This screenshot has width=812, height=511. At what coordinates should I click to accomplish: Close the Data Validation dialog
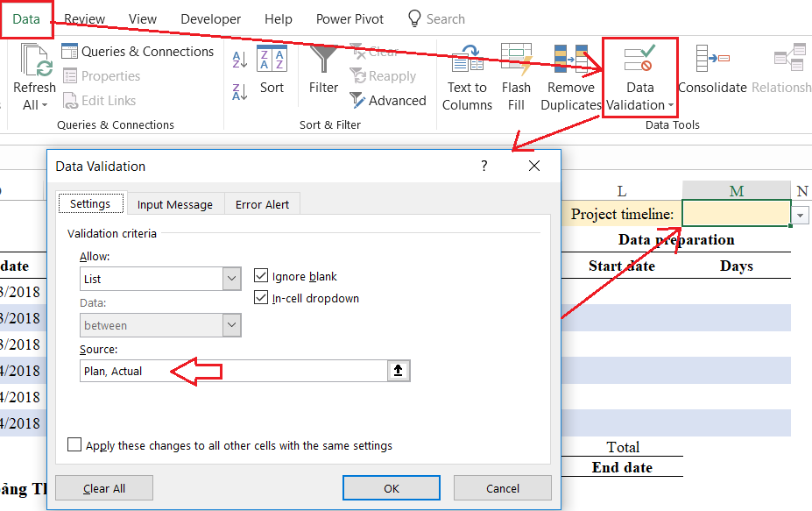pos(534,166)
